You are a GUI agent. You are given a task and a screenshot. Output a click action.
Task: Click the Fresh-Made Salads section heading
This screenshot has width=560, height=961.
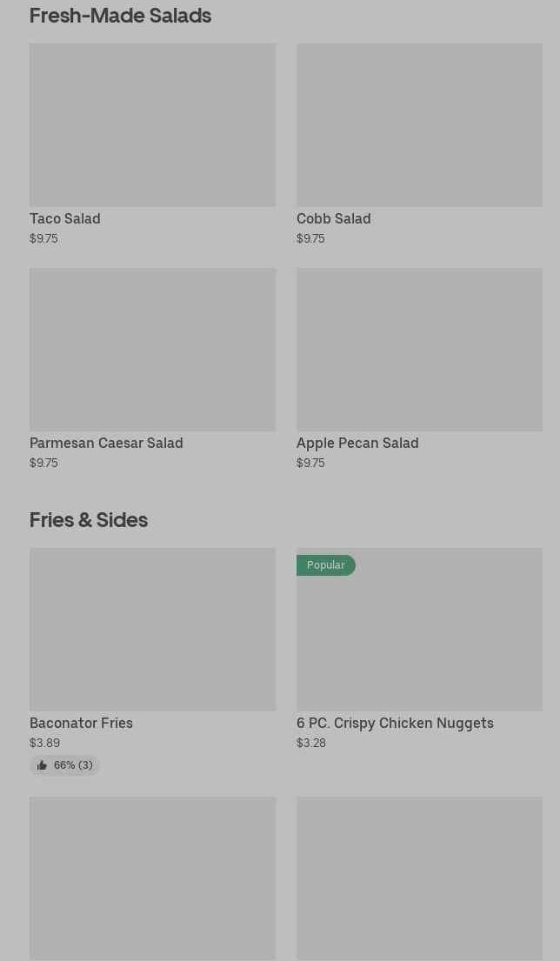tap(120, 16)
